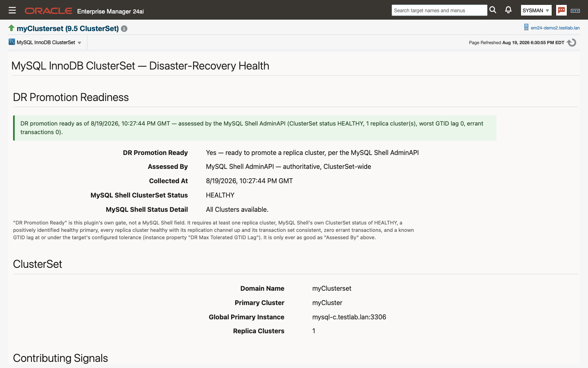
Task: Click the MySQL InnoDB ClusterSet menu icon
Action: pyautogui.click(x=12, y=42)
